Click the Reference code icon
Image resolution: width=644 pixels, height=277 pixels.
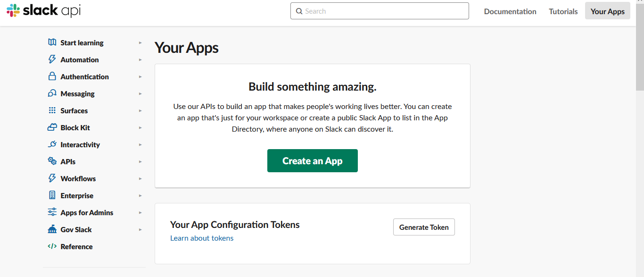[x=52, y=246]
